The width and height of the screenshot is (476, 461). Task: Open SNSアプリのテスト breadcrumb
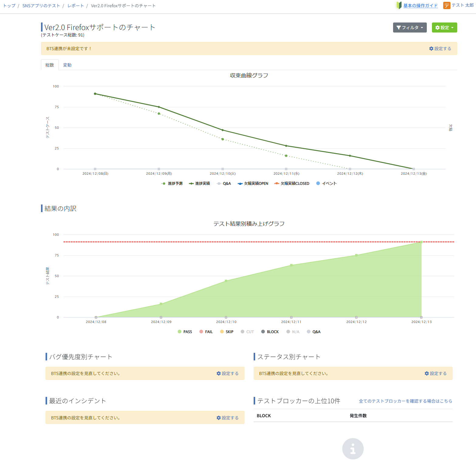click(x=41, y=6)
